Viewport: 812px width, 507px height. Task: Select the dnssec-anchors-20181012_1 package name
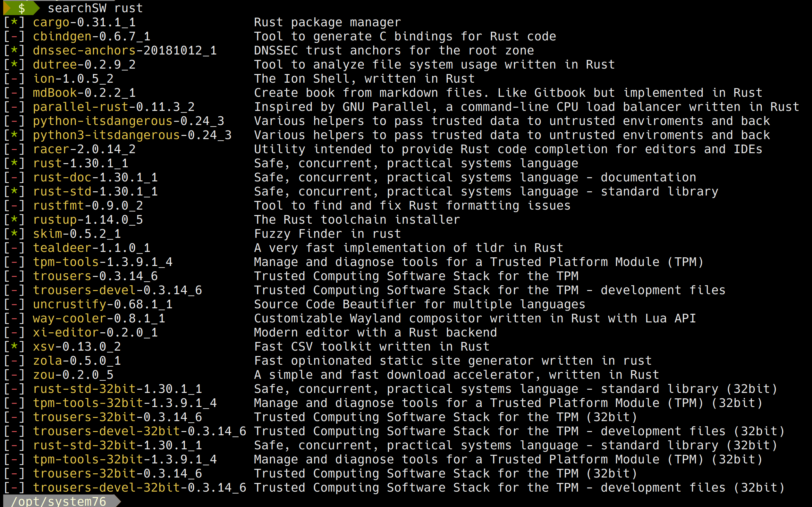(x=125, y=51)
